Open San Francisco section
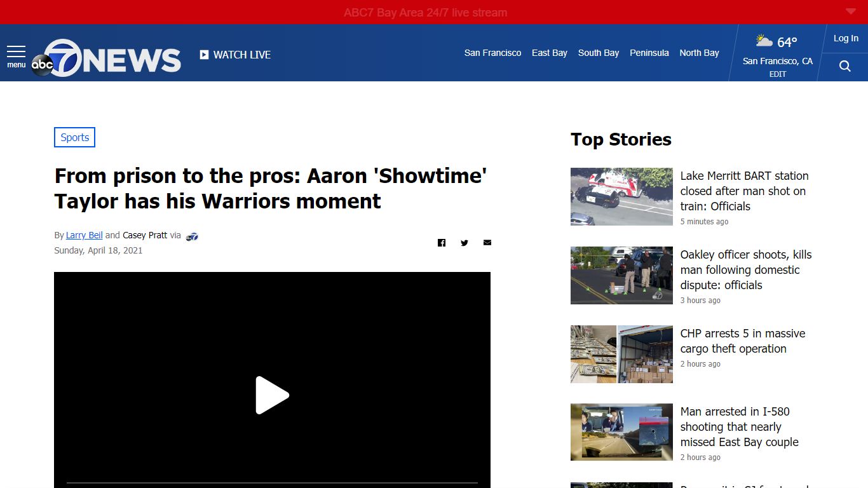Viewport: 868px width, 488px height. point(492,53)
